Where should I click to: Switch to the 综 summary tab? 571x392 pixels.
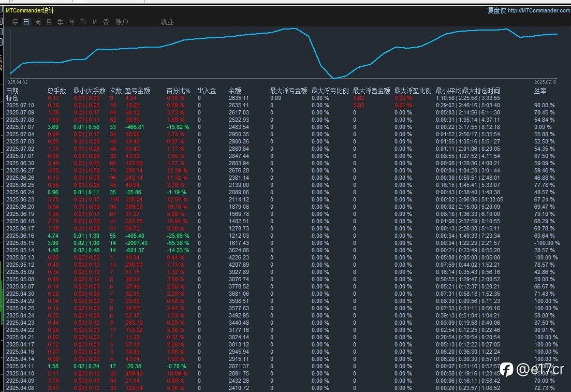[x=14, y=22]
